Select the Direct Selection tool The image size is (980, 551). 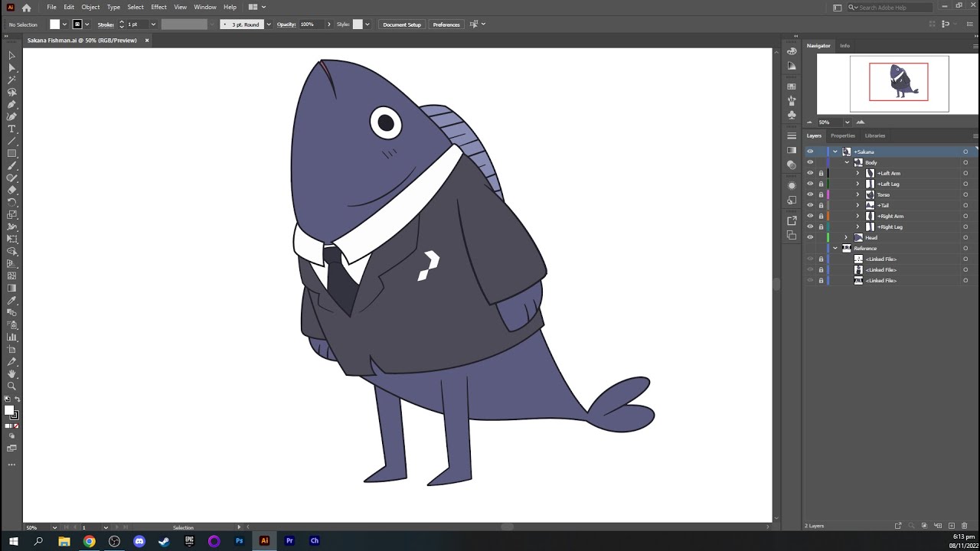[11, 67]
